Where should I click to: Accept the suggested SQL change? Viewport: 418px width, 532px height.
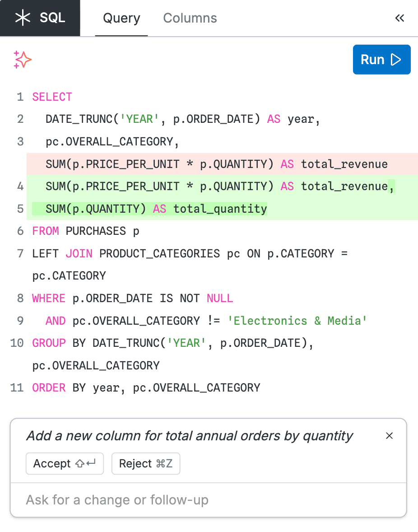coord(65,463)
